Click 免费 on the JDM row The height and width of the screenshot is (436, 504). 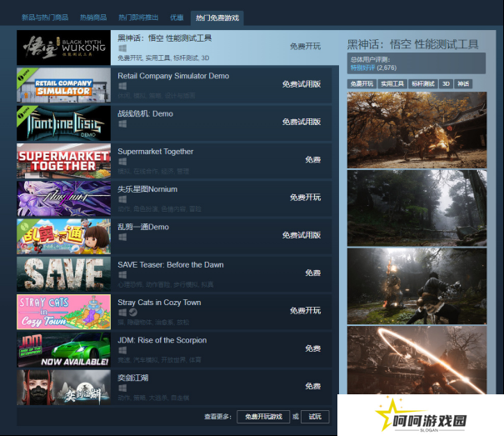[313, 348]
